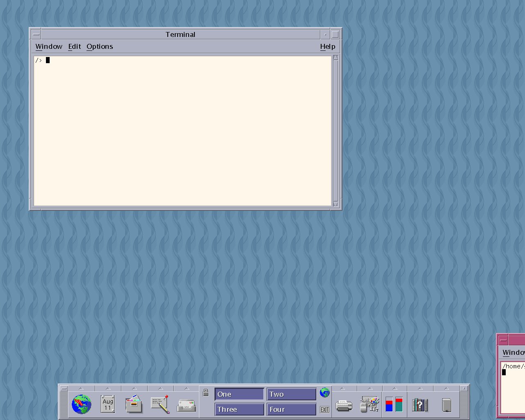The image size is (525, 420).
Task: Expand the subpanel arrow above the calendar
Action: [108, 388]
